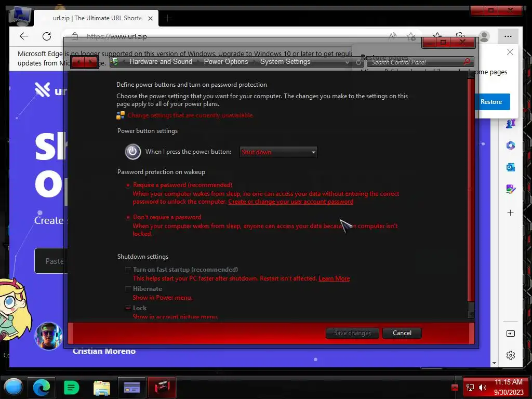Go forward in Control Panel navigation

91,62
